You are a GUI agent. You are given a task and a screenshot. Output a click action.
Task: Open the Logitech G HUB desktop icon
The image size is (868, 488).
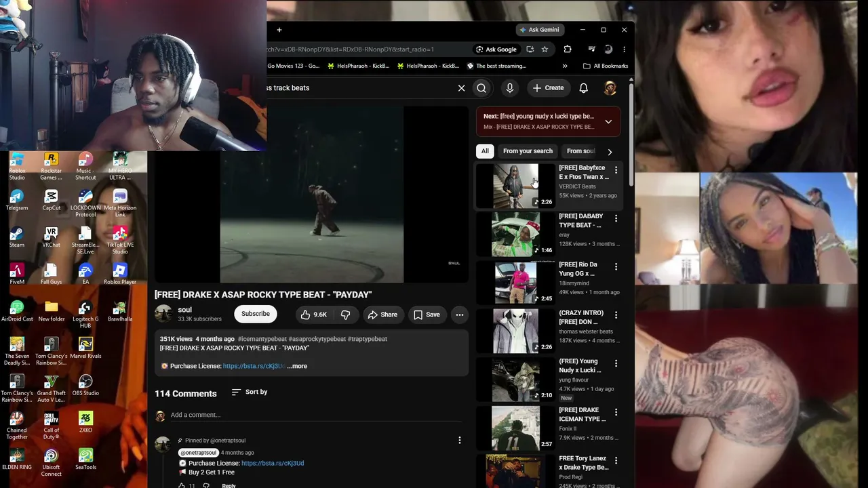85,315
